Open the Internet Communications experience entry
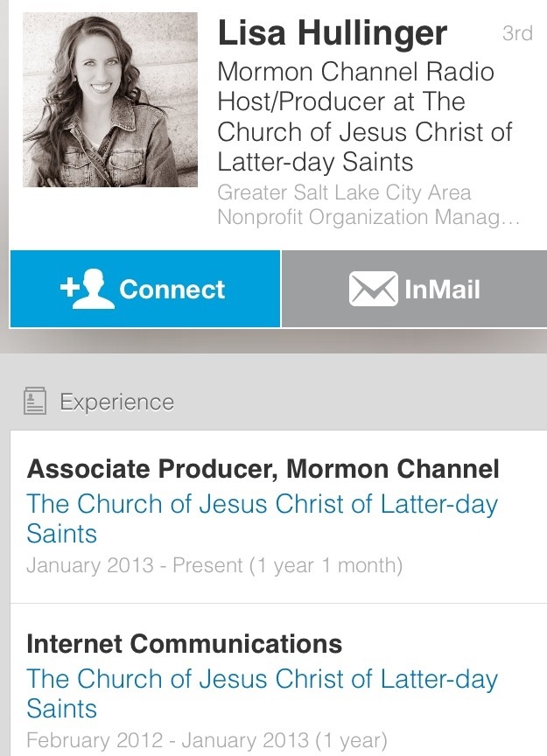Screen dimensions: 547x756 click(x=279, y=680)
